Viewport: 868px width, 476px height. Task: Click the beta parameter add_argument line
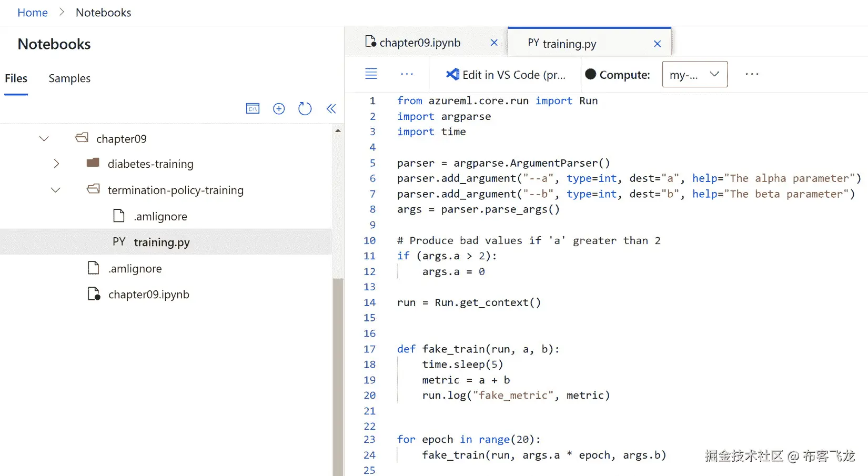(x=626, y=194)
